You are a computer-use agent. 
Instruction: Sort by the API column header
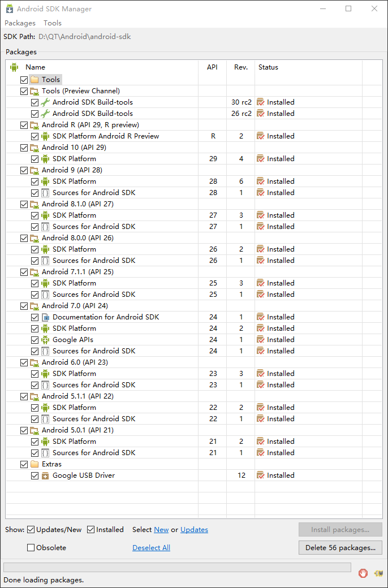coord(213,67)
